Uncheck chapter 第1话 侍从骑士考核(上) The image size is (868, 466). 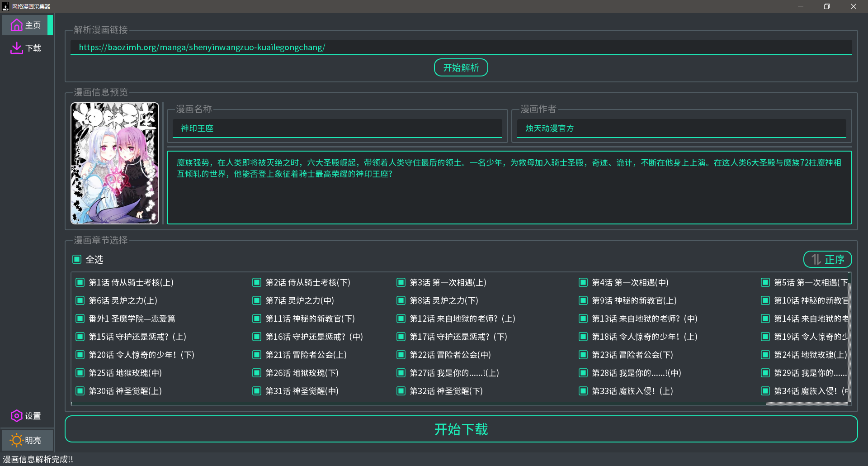(80, 283)
